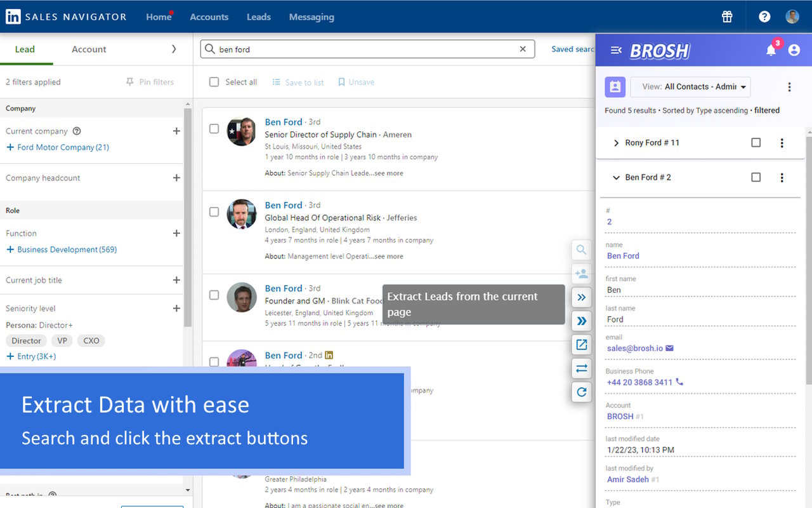Add a Function filter
The width and height of the screenshot is (812, 508).
tap(176, 233)
